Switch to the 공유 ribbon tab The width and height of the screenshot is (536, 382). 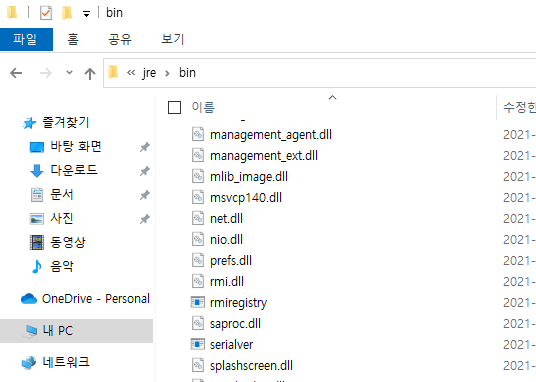(120, 39)
